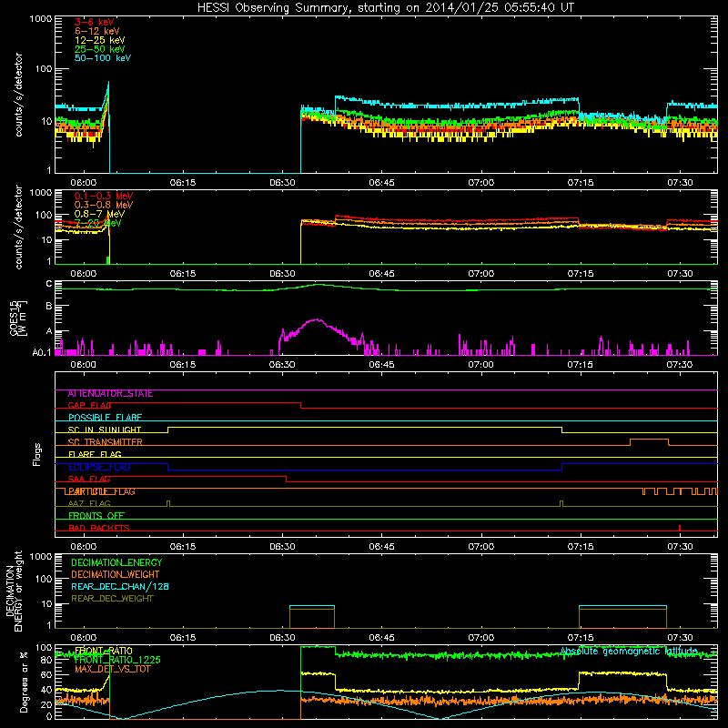The height and width of the screenshot is (728, 728).
Task: Click the 06:45 tick label under top plot
Action: (381, 183)
